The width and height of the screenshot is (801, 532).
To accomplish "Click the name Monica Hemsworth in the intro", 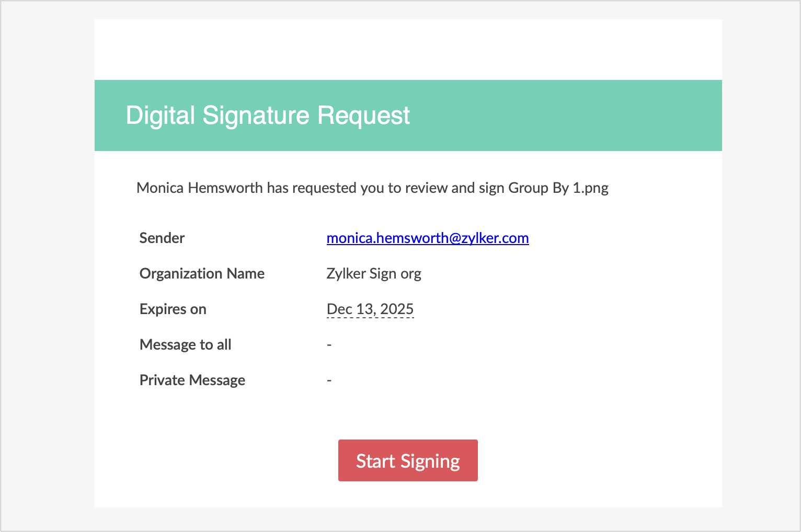I will point(199,188).
